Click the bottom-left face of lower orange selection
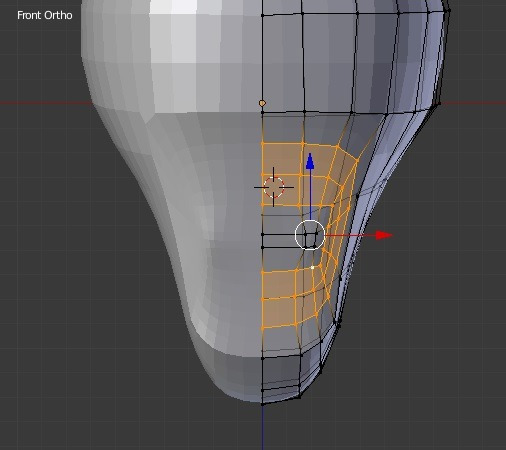Image resolution: width=506 pixels, height=450 pixels. pyautogui.click(x=279, y=313)
